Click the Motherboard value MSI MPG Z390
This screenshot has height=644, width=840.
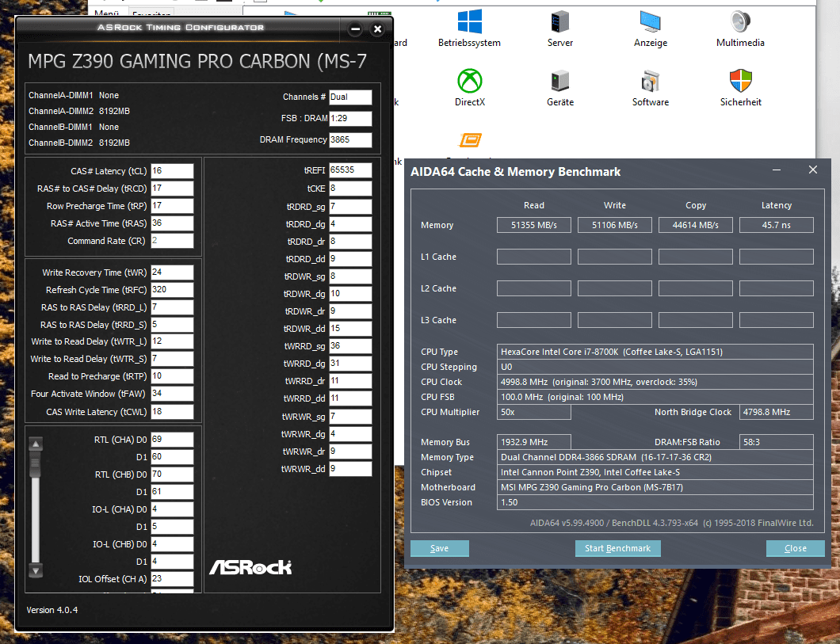655,487
